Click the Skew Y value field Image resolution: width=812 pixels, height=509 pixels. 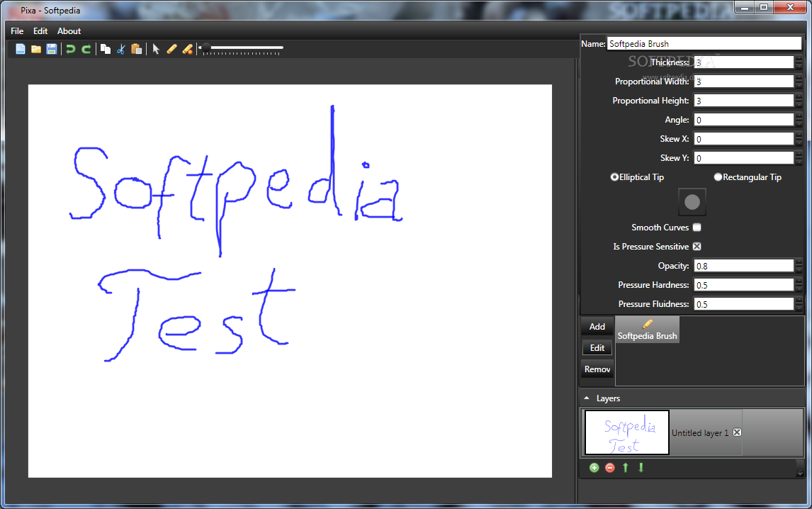pyautogui.click(x=744, y=158)
